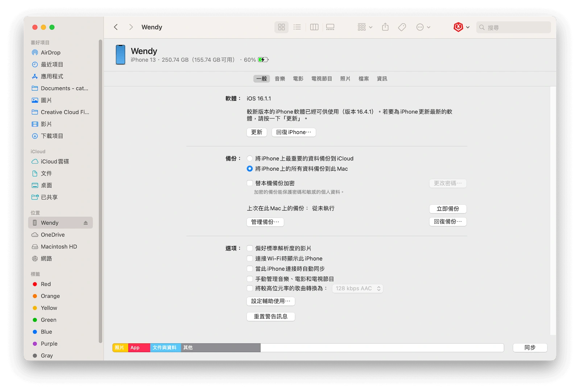Screen dimensions: 580x392
Task: Go forward with the right chevron
Action: pos(131,27)
